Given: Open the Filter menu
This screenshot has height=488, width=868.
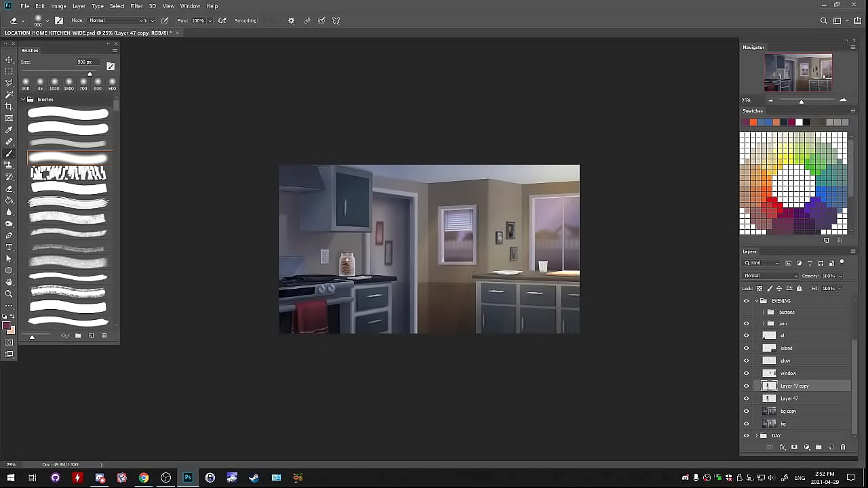Looking at the screenshot, I should tap(136, 6).
